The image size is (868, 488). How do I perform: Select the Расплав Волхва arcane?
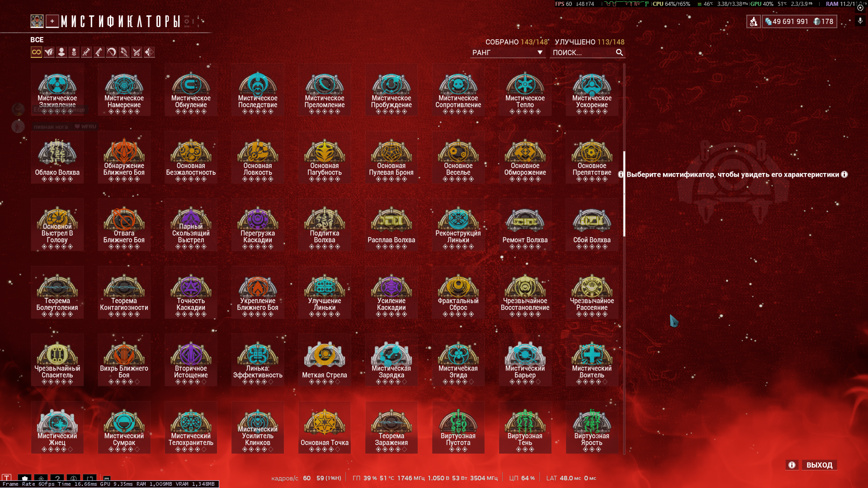click(x=392, y=225)
